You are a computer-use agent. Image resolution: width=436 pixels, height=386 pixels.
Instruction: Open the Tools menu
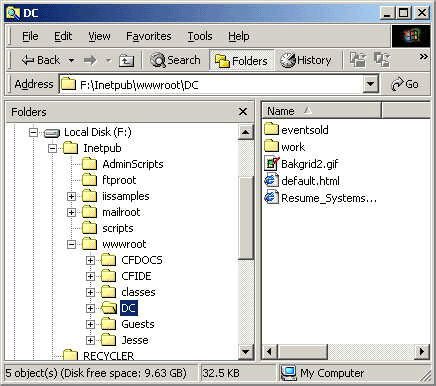(200, 36)
